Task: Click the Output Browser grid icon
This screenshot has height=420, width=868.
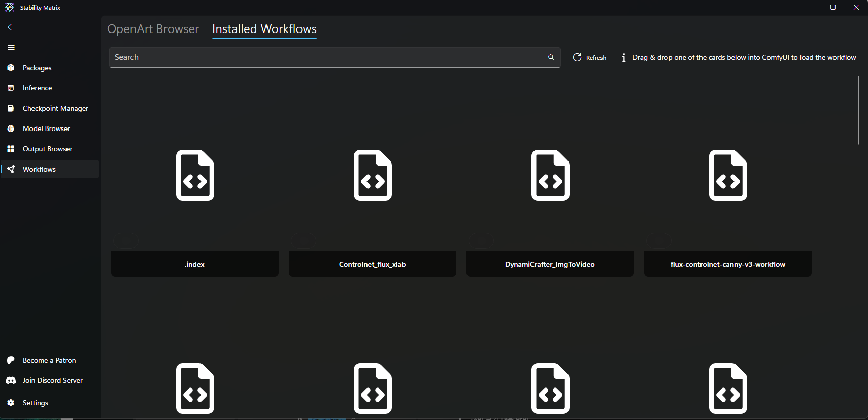Action: coord(11,149)
